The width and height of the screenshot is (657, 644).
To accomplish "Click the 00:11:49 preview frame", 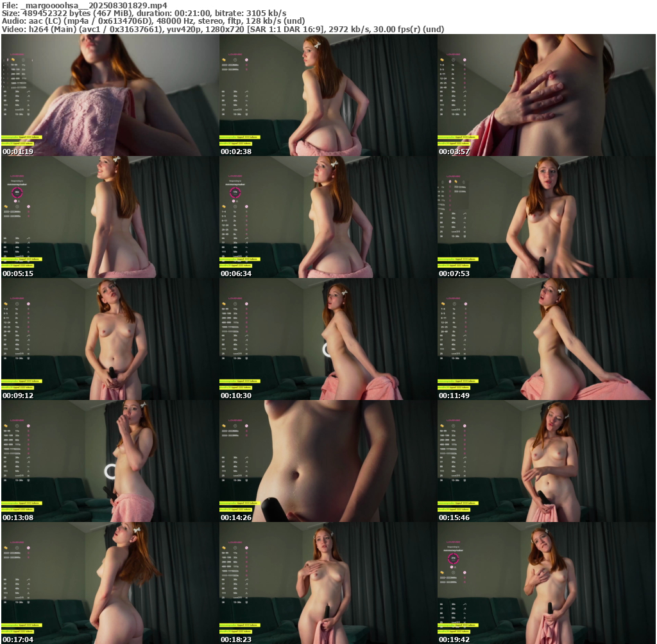I will pyautogui.click(x=546, y=339).
